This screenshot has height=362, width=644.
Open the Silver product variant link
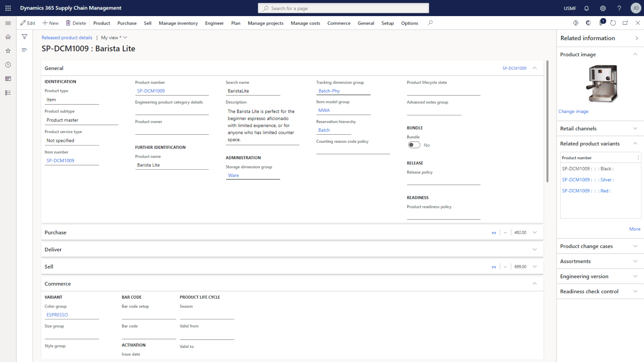tap(588, 180)
